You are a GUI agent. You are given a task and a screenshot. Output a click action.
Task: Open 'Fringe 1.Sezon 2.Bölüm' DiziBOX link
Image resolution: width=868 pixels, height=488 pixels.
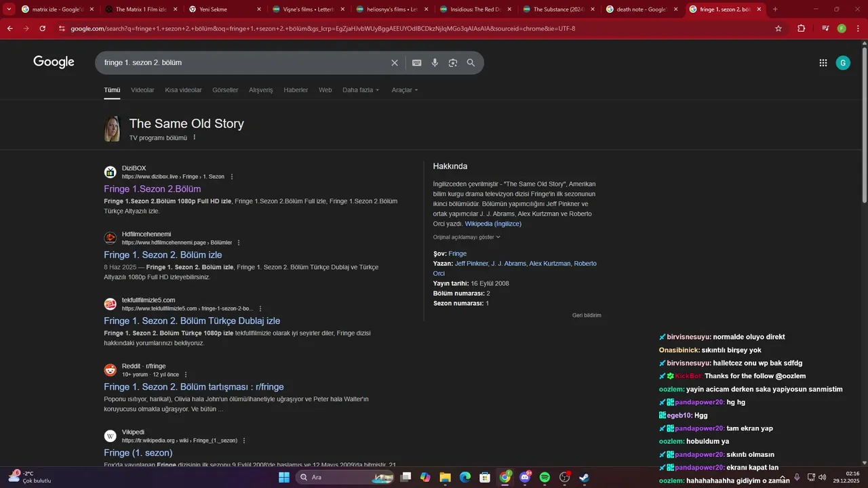[153, 189]
